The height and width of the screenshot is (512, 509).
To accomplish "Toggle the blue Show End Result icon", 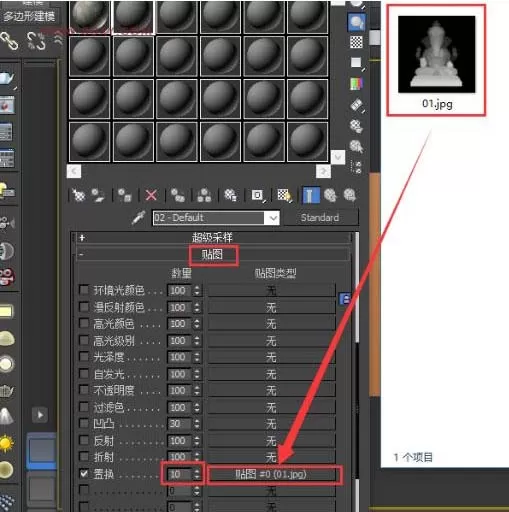I will 311,195.
